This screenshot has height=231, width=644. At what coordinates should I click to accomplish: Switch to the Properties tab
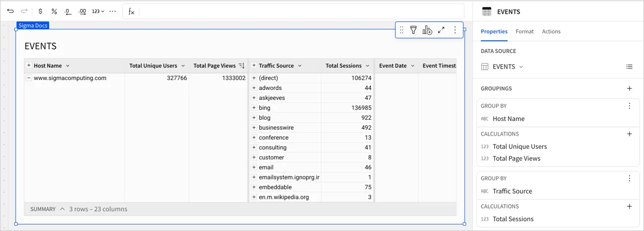pyautogui.click(x=494, y=31)
